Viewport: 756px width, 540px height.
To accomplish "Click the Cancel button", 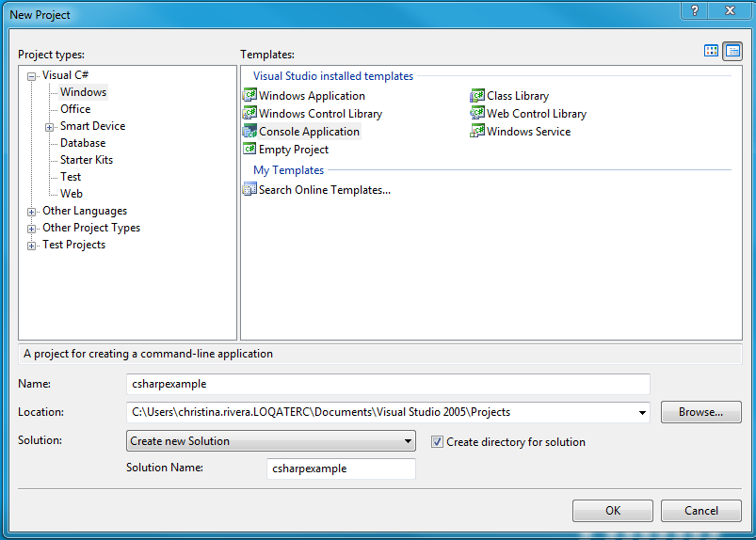I will pyautogui.click(x=701, y=511).
